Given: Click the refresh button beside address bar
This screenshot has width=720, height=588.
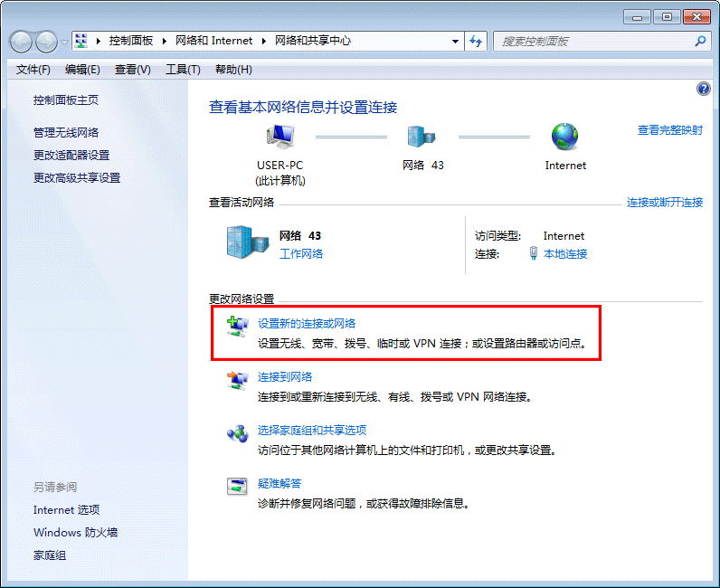Looking at the screenshot, I should click(x=478, y=42).
